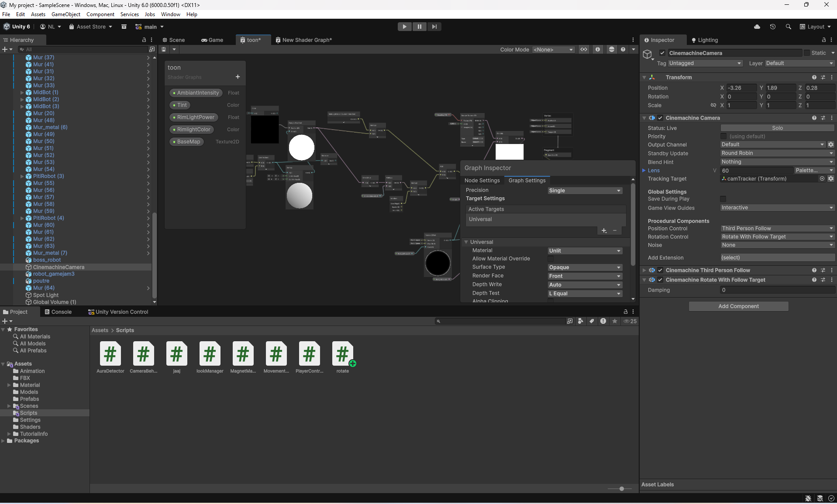Viewport: 837px width, 504px height.
Task: Expand the MidBot (1) hierarchy item
Action: point(22,93)
